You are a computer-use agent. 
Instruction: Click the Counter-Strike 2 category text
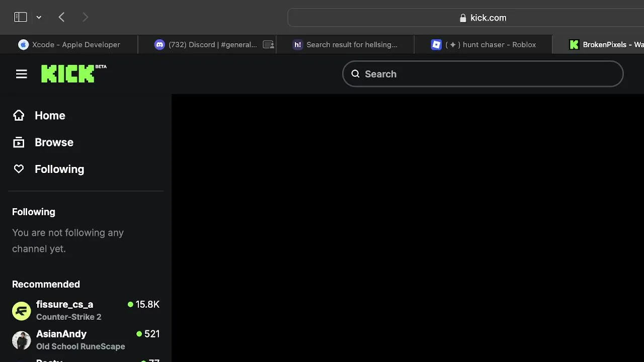pos(68,317)
